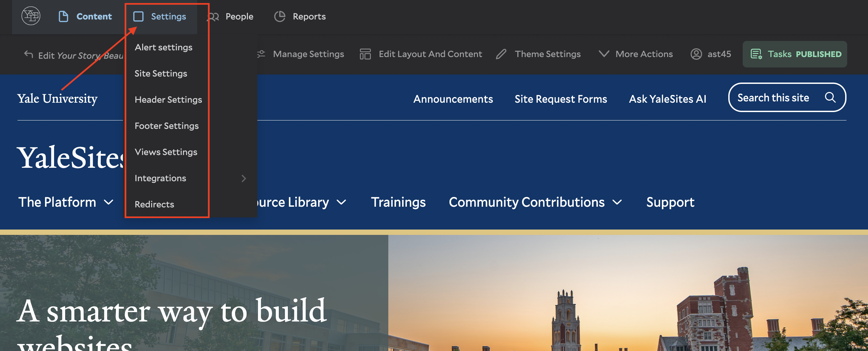
Task: Open the Content menu
Action: pos(85,16)
